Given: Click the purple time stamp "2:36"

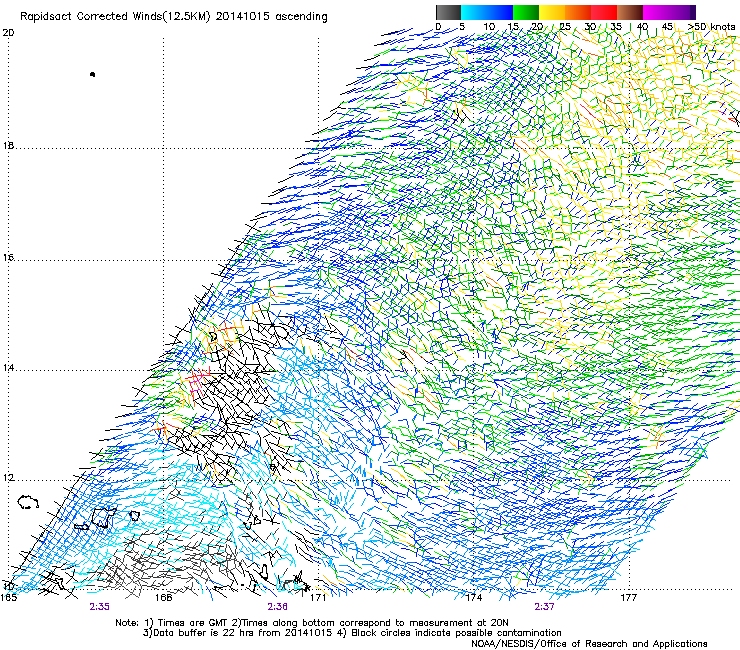Looking at the screenshot, I should point(278,607).
